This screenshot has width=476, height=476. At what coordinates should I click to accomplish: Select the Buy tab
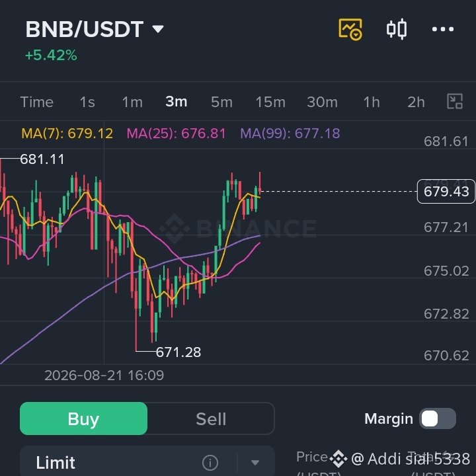[83, 418]
